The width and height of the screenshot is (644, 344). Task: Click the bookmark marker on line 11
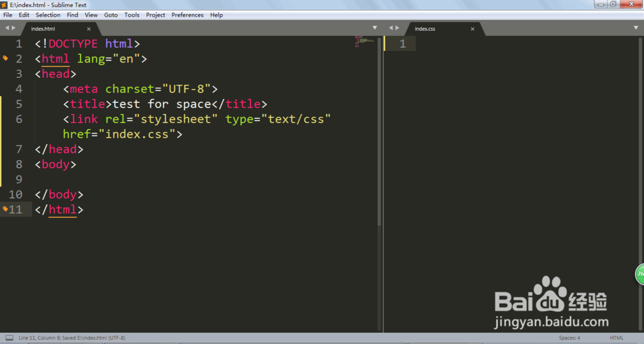[x=5, y=209]
